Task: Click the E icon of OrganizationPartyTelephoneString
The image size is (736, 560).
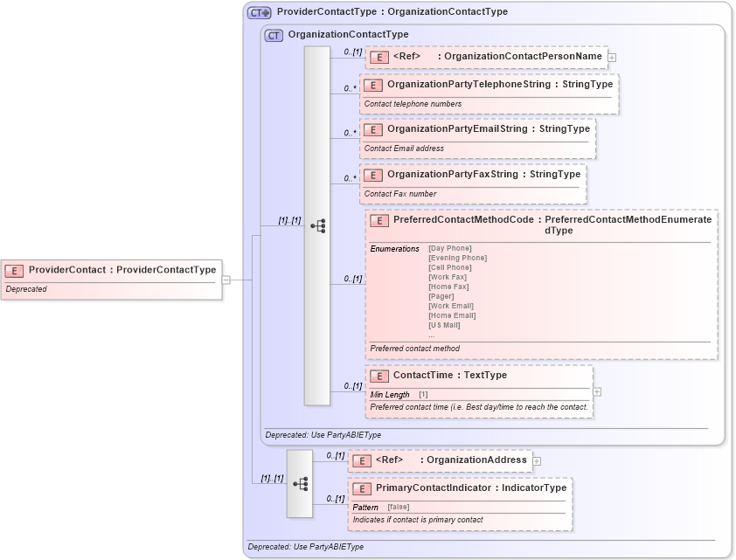Action: tap(373, 86)
